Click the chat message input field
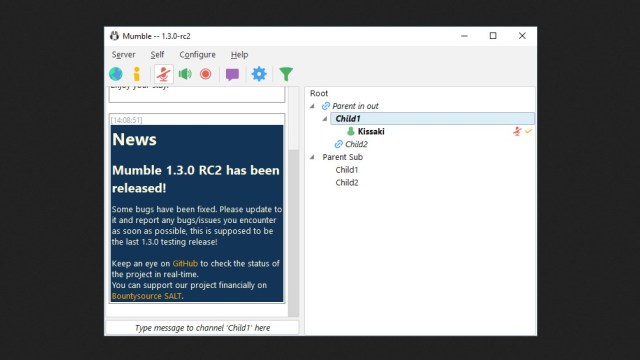This screenshot has width=640, height=360. pyautogui.click(x=202, y=328)
